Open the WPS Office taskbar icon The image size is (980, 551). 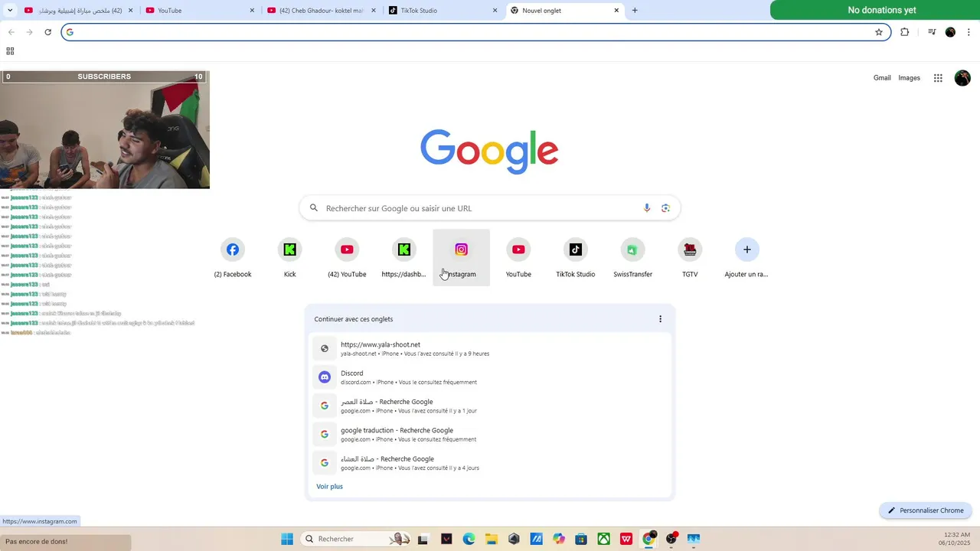pos(626,539)
